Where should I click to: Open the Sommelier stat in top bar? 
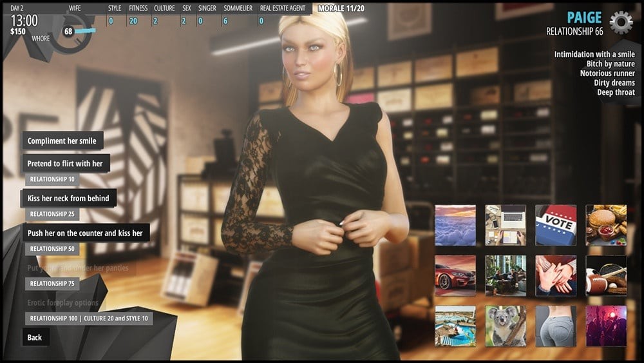click(238, 15)
